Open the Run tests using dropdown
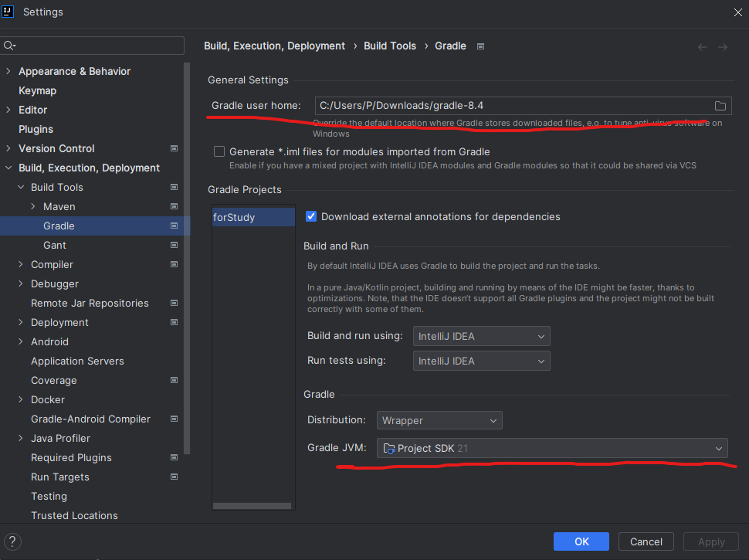Image resolution: width=749 pixels, height=560 pixels. (x=482, y=361)
